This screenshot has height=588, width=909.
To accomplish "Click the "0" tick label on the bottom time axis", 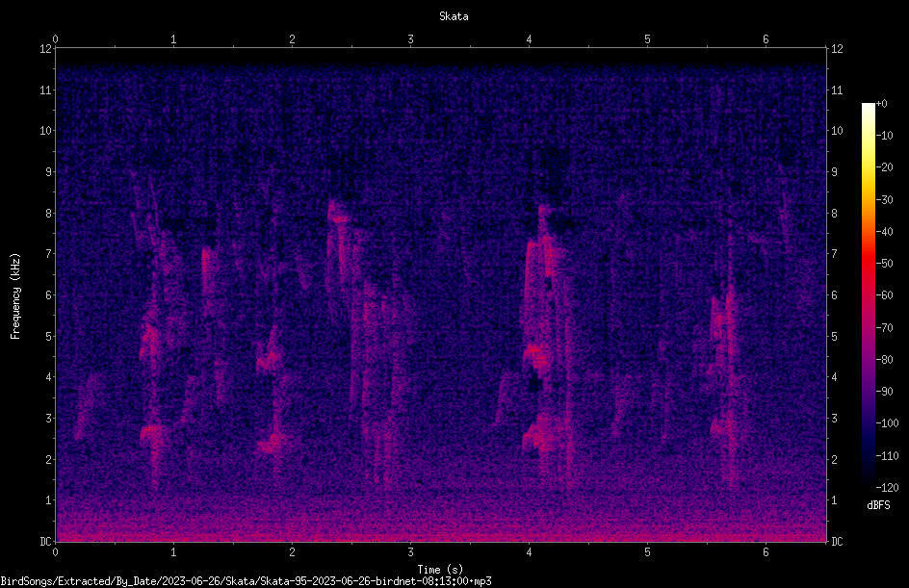I will pyautogui.click(x=55, y=552).
